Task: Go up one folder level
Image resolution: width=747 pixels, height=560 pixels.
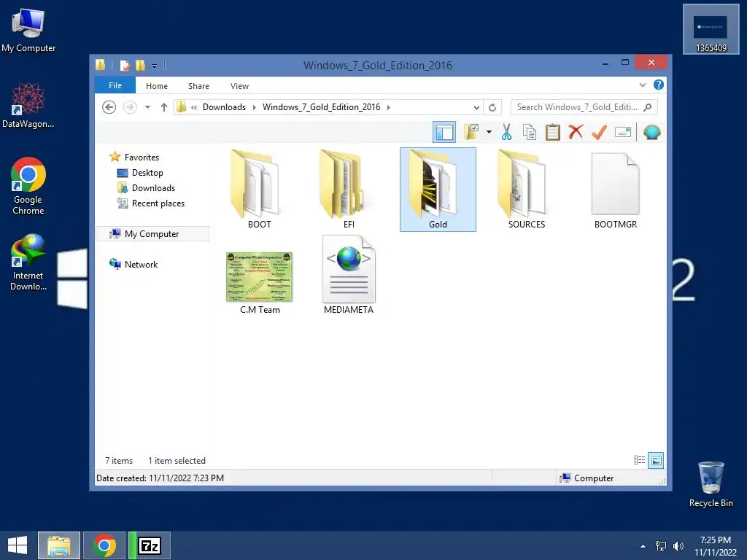Action: click(164, 107)
